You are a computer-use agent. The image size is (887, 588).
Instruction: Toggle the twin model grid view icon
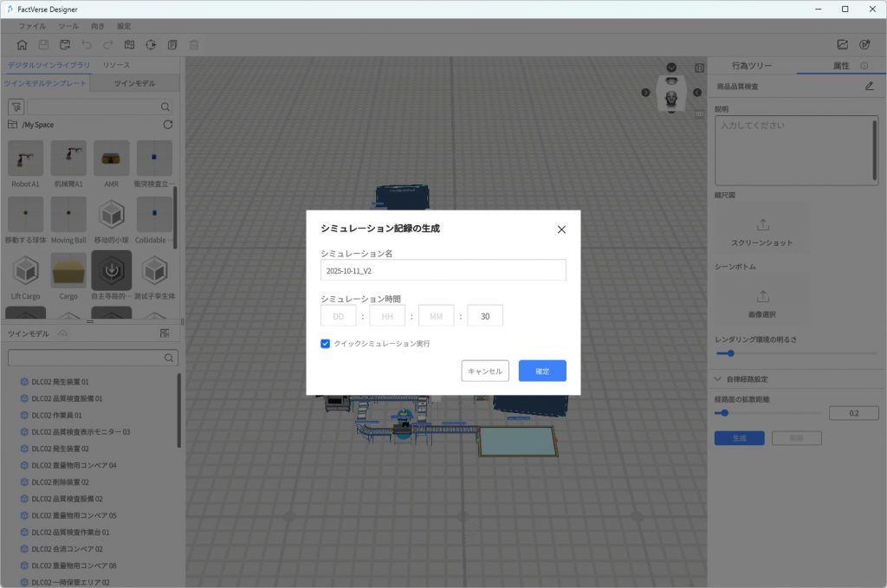pos(165,333)
